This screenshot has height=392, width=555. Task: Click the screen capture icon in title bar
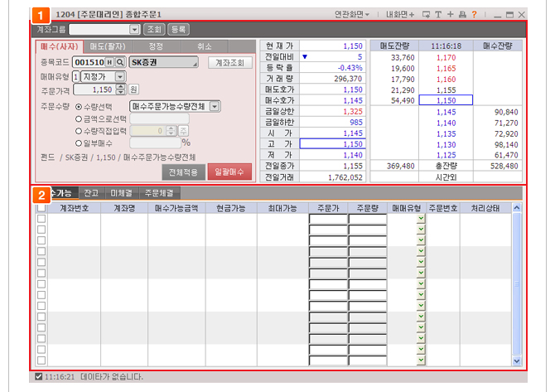(426, 15)
